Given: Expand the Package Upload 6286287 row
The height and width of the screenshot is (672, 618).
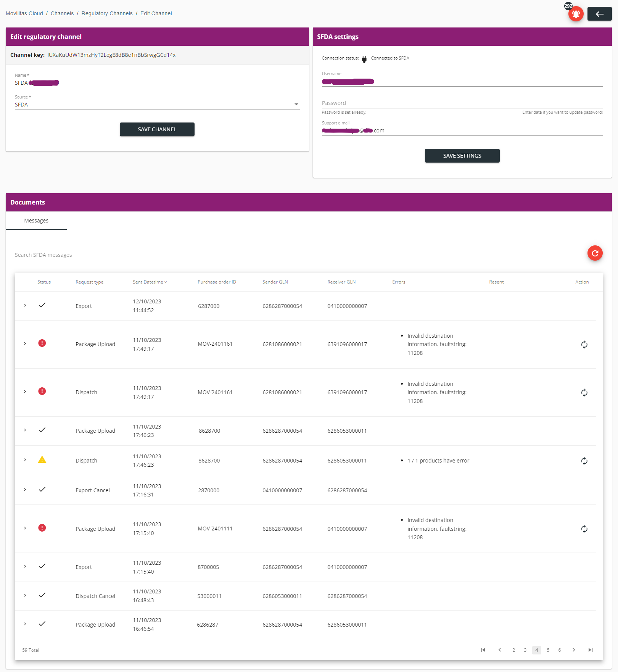Looking at the screenshot, I should [25, 624].
